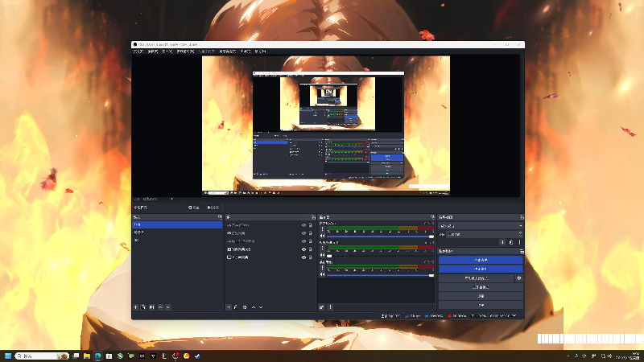Image resolution: width=644 pixels, height=362 pixels.
Task: Start the virtual camera
Action: [476, 278]
